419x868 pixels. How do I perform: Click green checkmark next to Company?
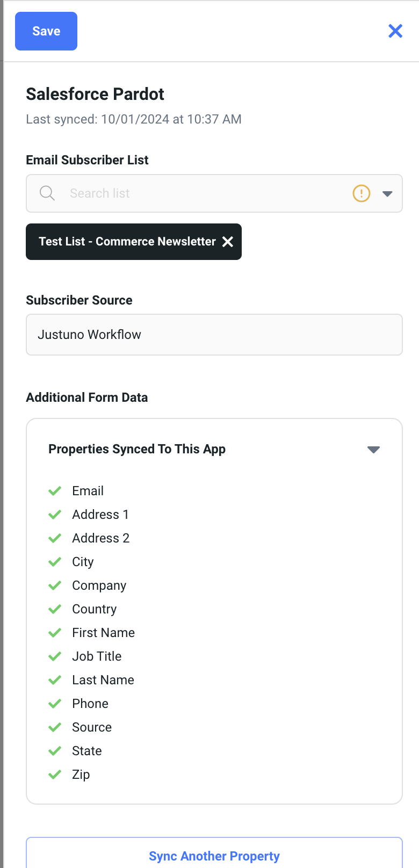(55, 585)
